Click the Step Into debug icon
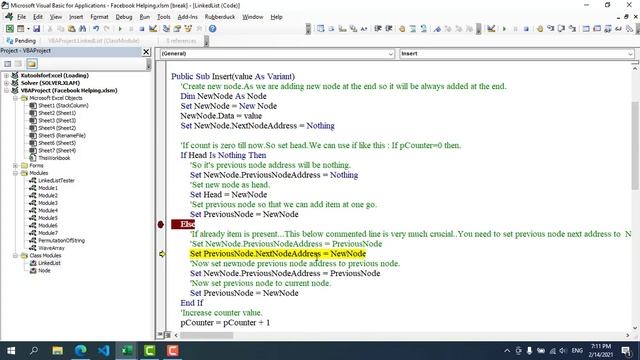The width and height of the screenshot is (640, 360). click(551, 29)
